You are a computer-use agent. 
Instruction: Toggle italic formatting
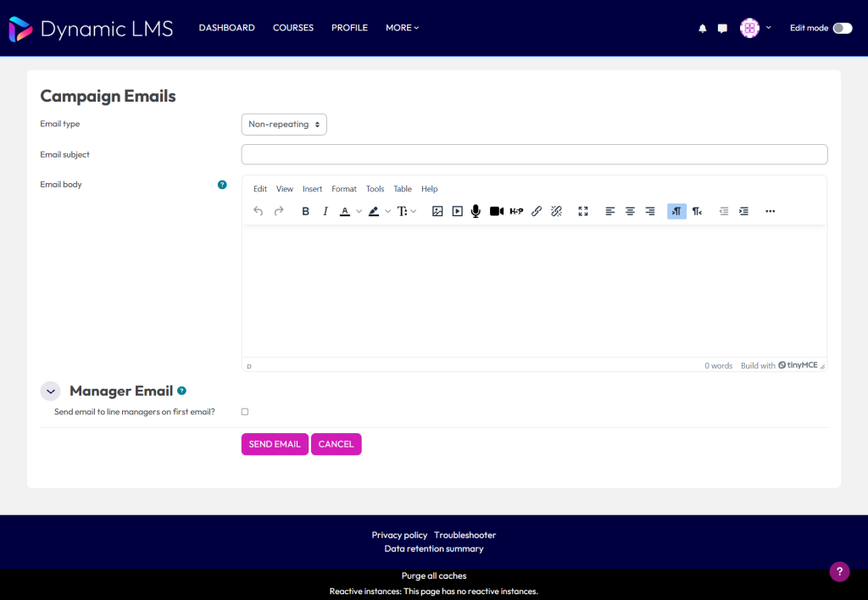coord(325,211)
